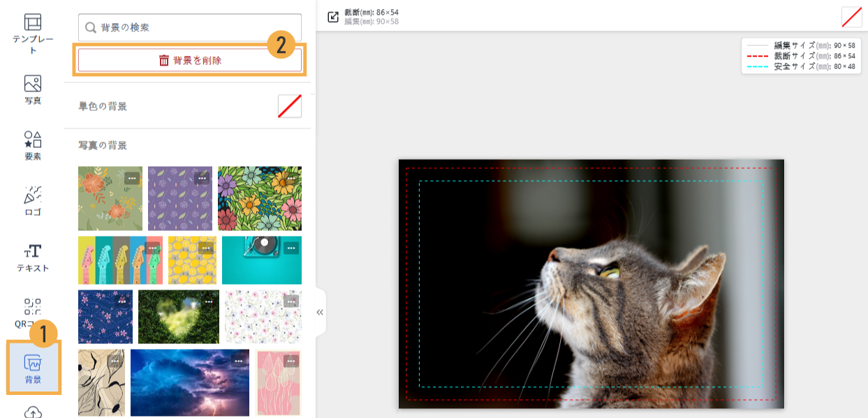868x418 pixels.
Task: Open the QR code panel
Action: 33,313
